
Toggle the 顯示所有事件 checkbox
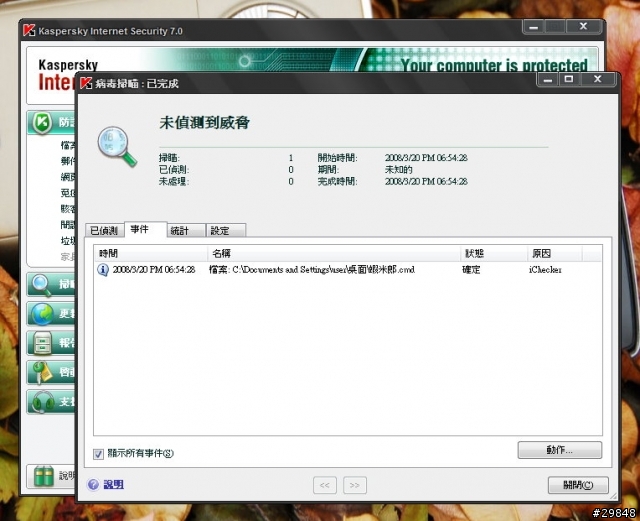point(98,454)
